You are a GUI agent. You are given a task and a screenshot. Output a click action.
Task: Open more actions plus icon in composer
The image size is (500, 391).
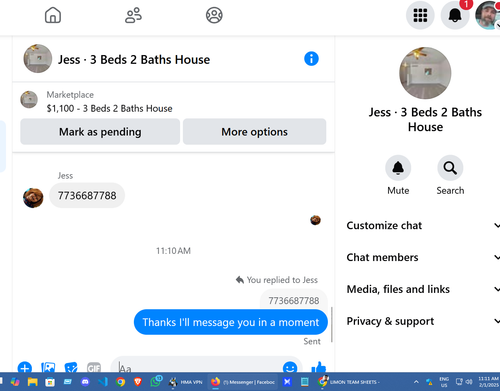pos(25,368)
